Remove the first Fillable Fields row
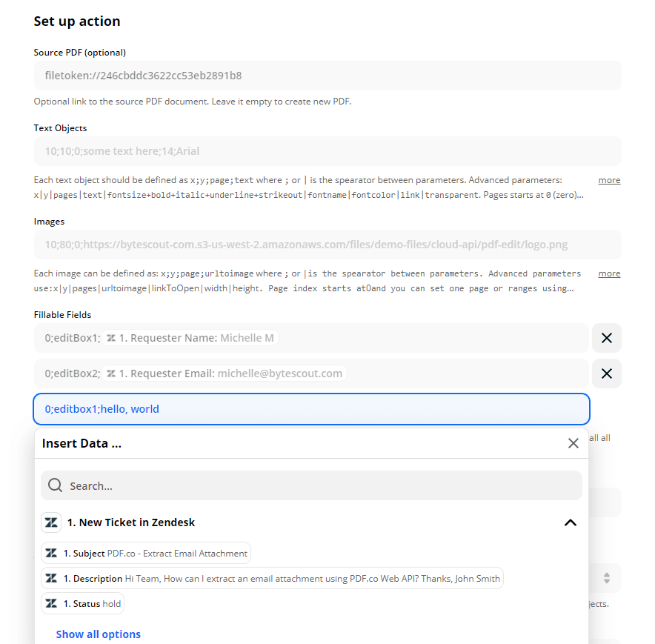655x644 pixels. (606, 338)
